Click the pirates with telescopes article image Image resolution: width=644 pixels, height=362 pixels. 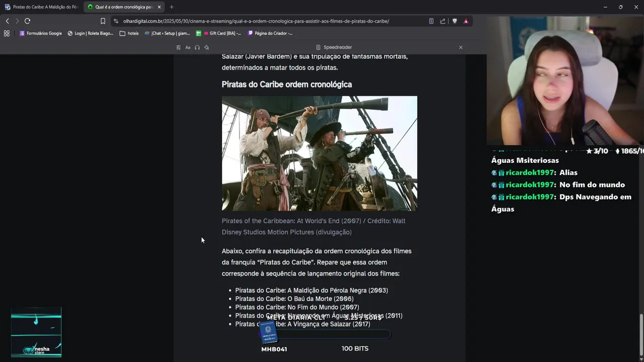point(319,153)
